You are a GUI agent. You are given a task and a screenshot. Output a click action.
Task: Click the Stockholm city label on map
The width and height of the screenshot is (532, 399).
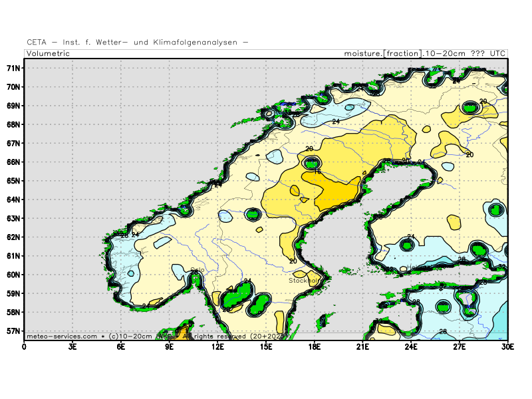tap(305, 281)
